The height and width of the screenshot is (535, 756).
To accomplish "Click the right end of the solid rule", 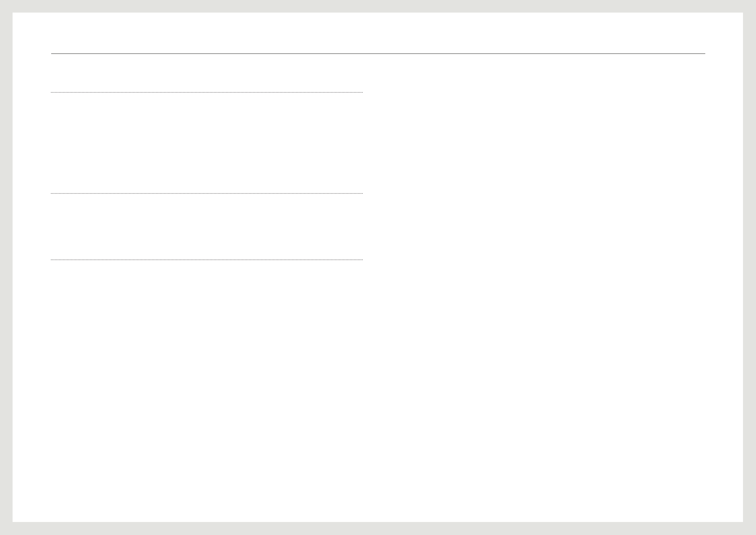I will click(704, 53).
